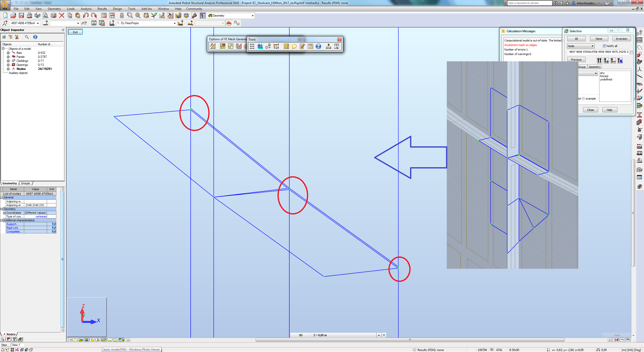The width and height of the screenshot is (644, 352).
Task: Click the Undo arrow icon
Action: (86, 16)
